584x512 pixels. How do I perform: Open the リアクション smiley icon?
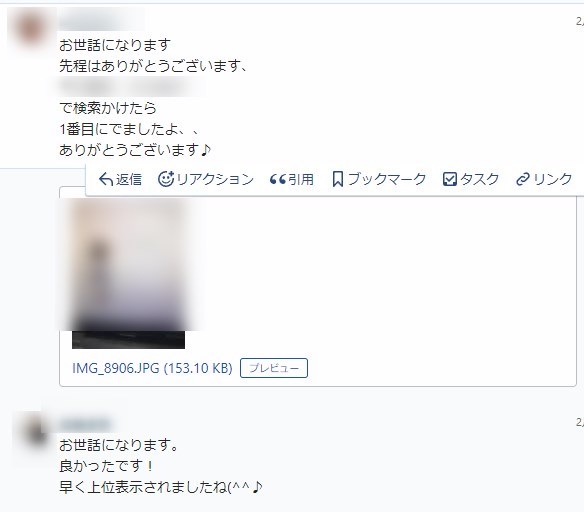pos(166,179)
